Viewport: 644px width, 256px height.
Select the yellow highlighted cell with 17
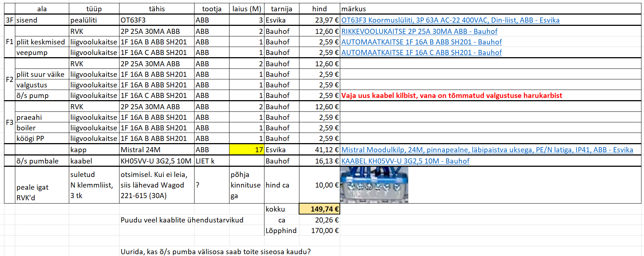[247, 150]
